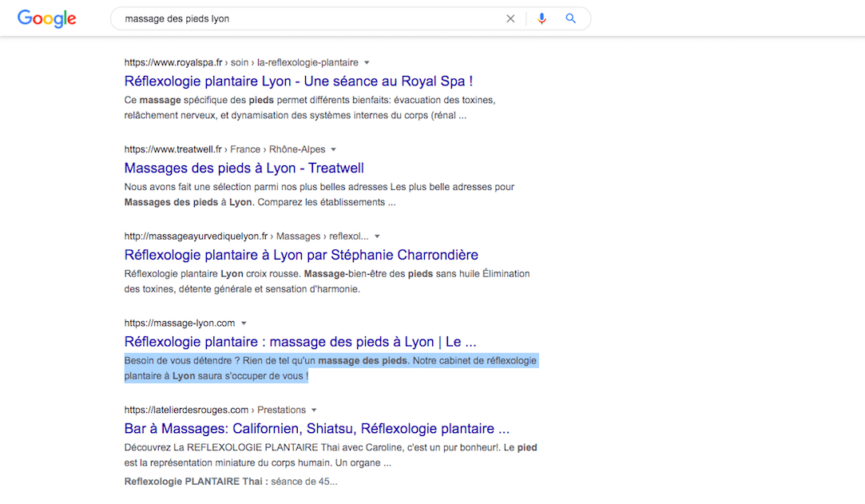The width and height of the screenshot is (865, 504).
Task: Submit search with the magnifying glass icon
Action: tap(570, 18)
